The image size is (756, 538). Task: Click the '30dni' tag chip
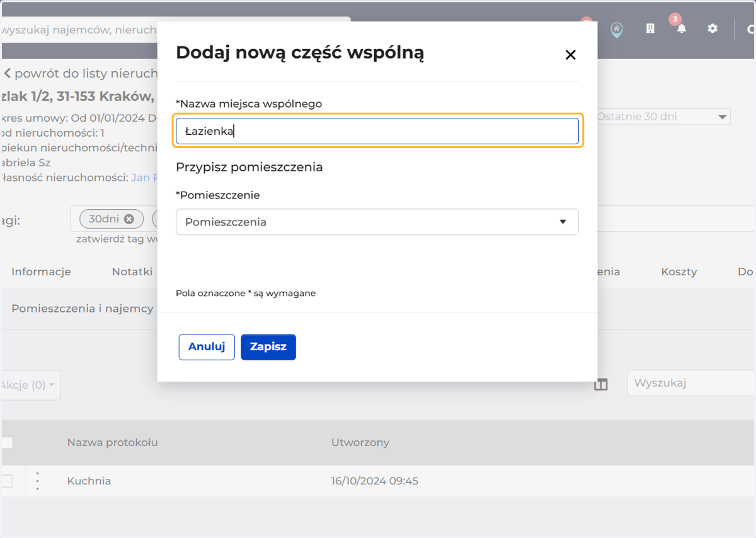tap(112, 219)
